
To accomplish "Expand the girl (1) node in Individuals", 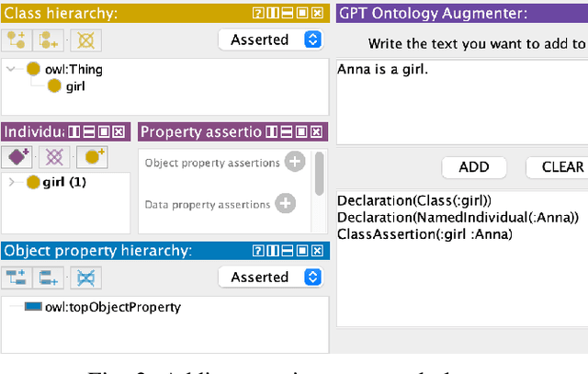I will click(x=12, y=182).
